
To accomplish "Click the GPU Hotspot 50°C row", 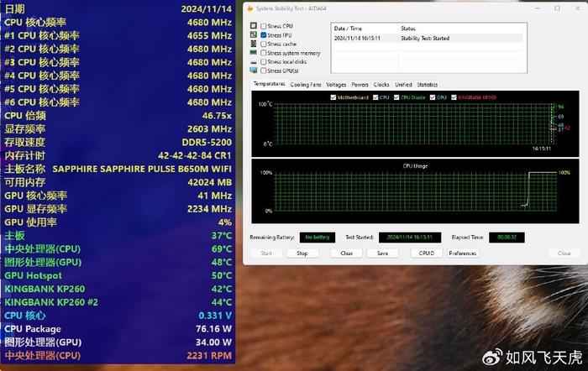I will [x=118, y=276].
